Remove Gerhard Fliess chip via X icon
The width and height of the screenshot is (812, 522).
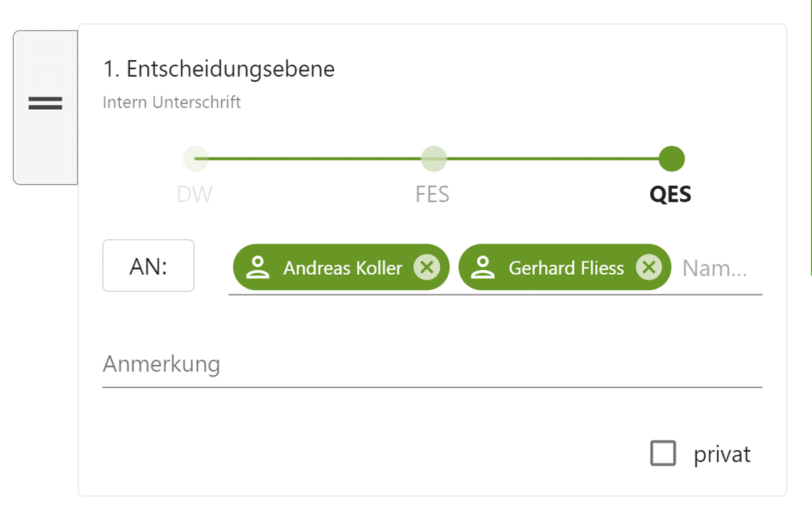click(x=649, y=268)
